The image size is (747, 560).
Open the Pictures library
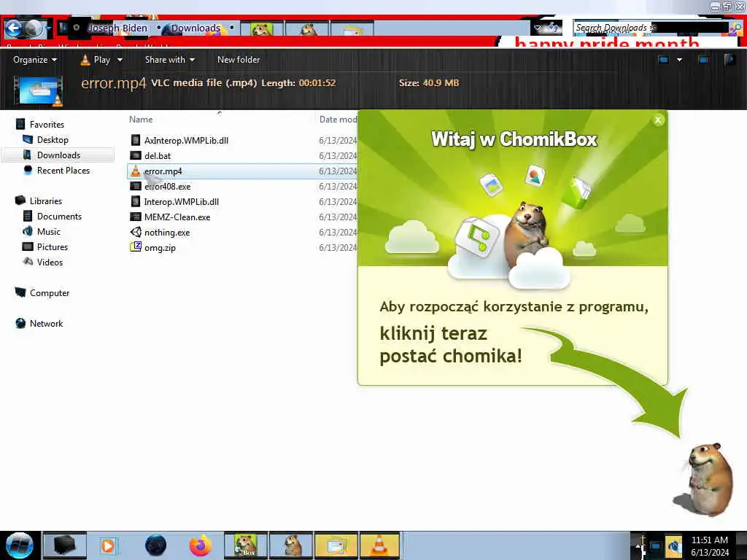[x=53, y=246]
